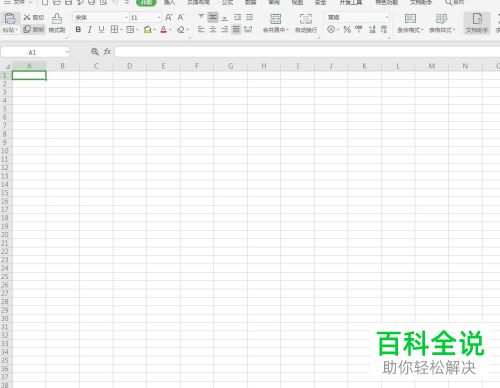Click inside the formula bar input

tap(307, 52)
